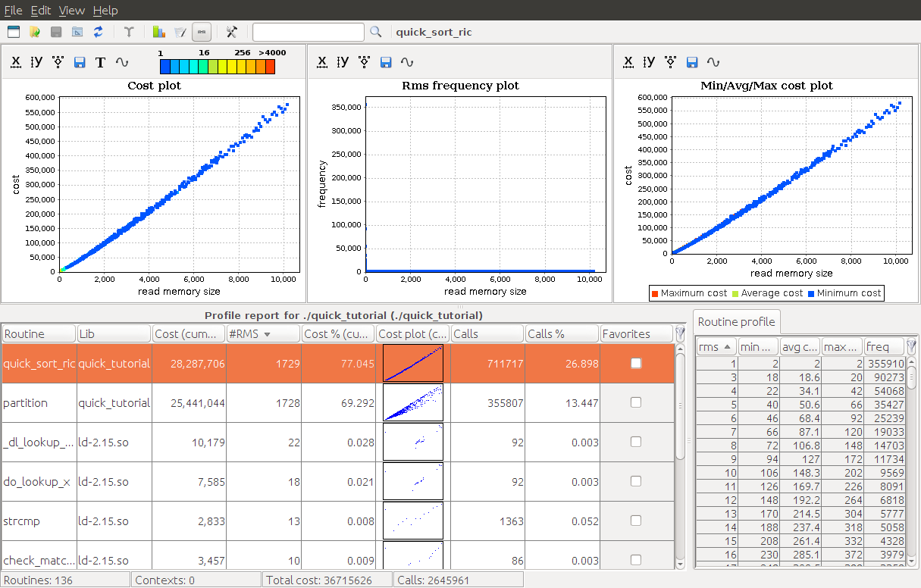Toggle y-axis scale in Min/Avg/Max plot toolbar
Viewport: 921px width, 588px height.
[650, 62]
